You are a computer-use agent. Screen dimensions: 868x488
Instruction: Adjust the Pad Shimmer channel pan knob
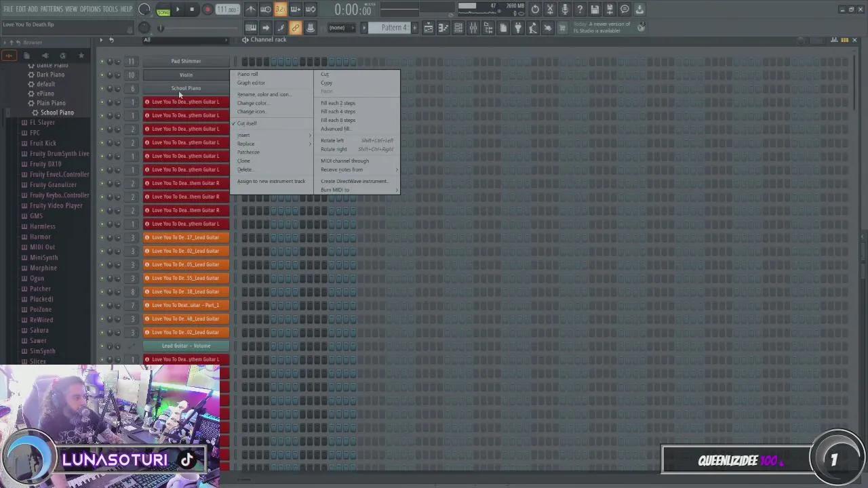coord(110,62)
